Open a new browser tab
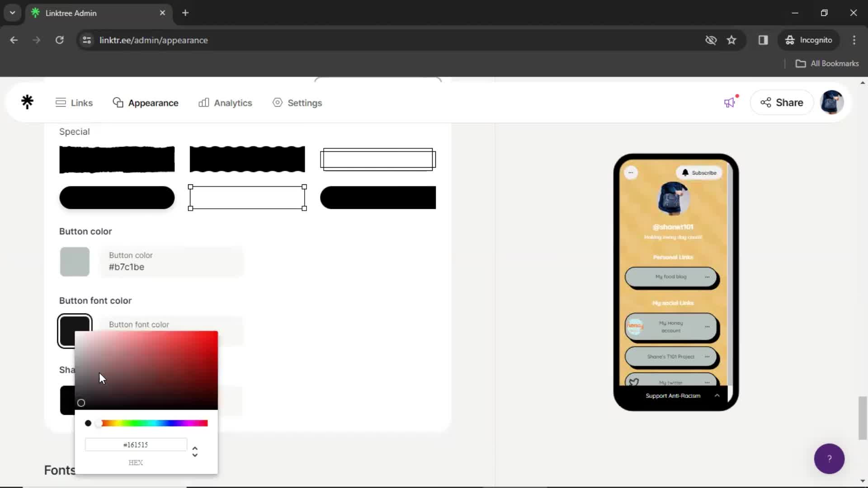 pyautogui.click(x=185, y=13)
